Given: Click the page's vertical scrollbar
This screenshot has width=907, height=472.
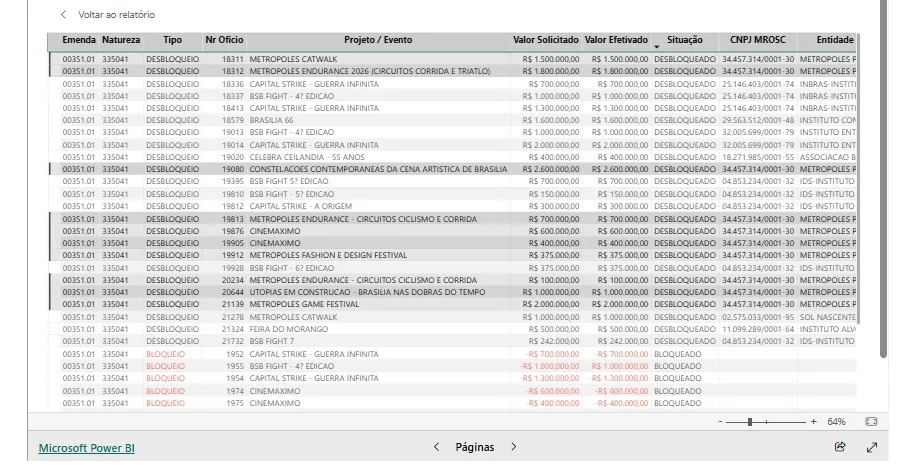Looking at the screenshot, I should [883, 178].
